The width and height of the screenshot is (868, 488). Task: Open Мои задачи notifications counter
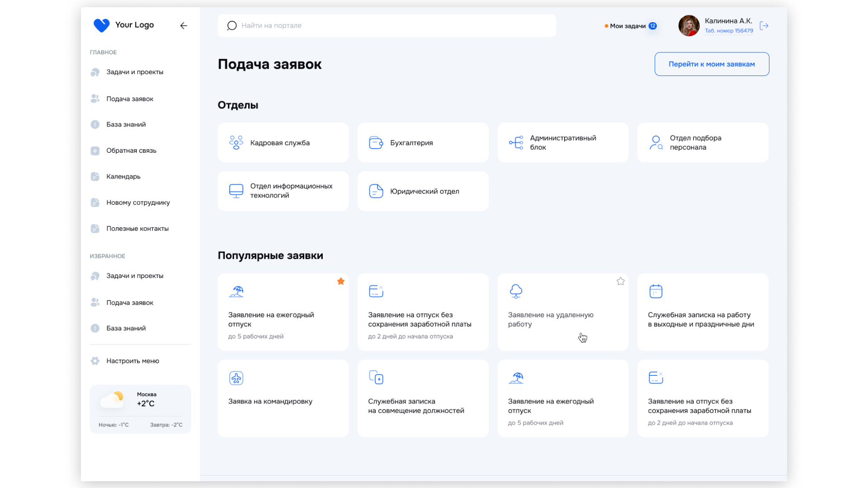click(652, 26)
